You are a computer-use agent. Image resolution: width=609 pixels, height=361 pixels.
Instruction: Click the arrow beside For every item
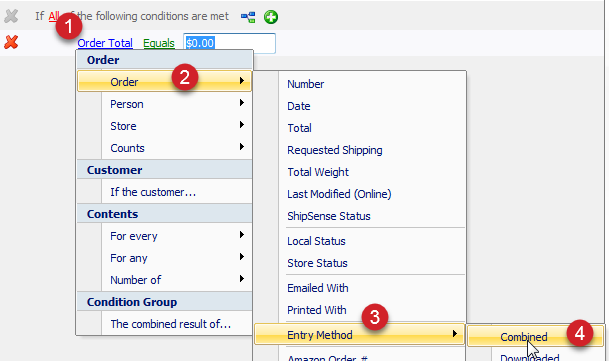(242, 234)
